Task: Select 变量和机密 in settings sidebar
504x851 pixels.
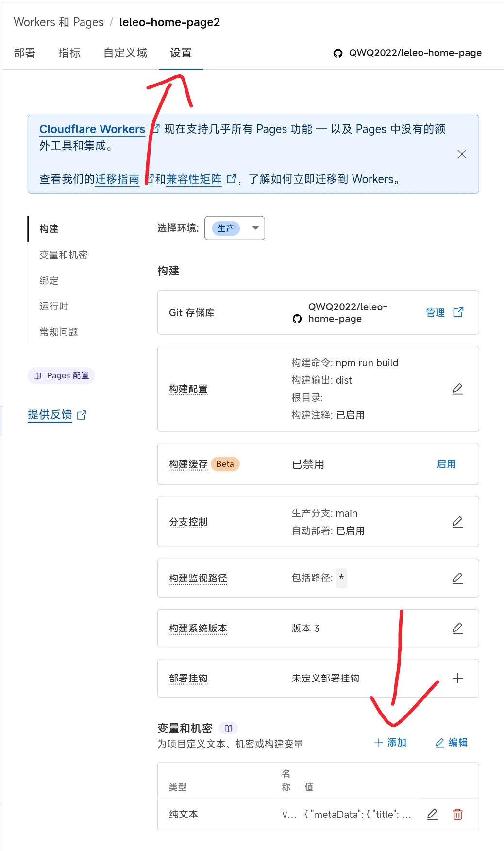Action: (x=64, y=255)
